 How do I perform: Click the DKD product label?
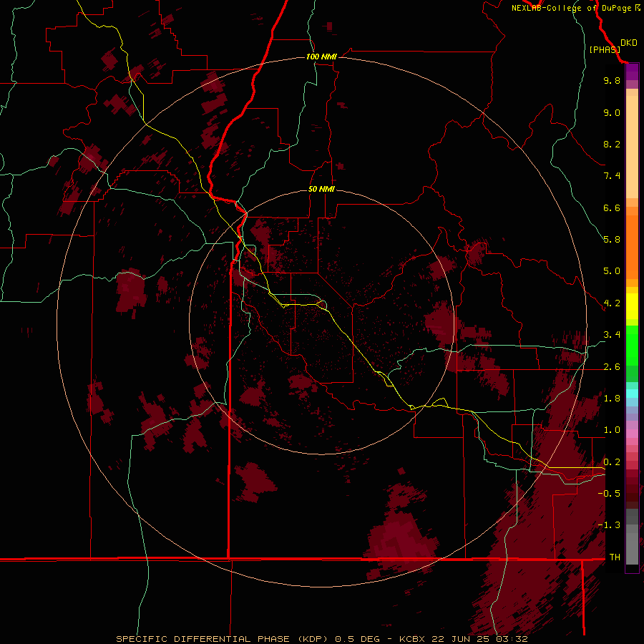tap(629, 43)
